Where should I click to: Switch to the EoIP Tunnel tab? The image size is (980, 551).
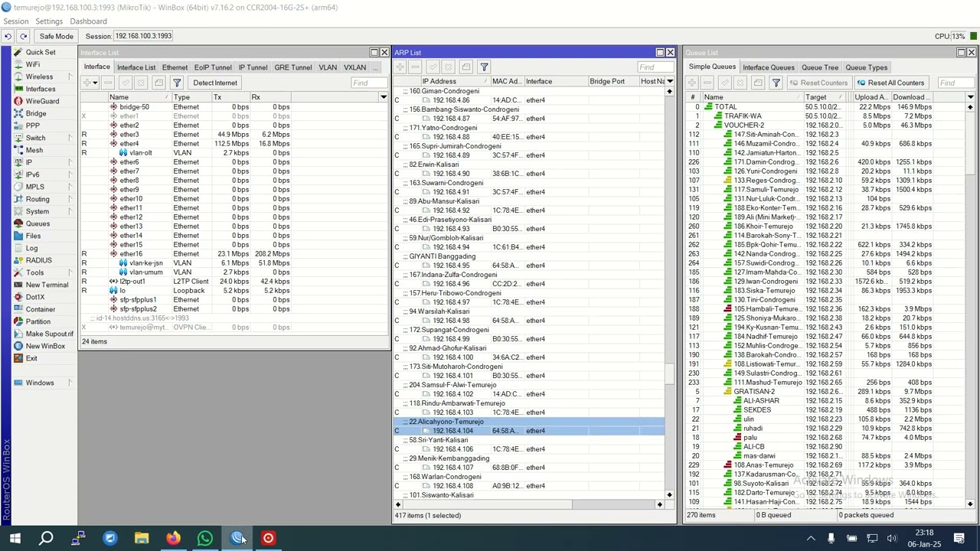(x=212, y=67)
